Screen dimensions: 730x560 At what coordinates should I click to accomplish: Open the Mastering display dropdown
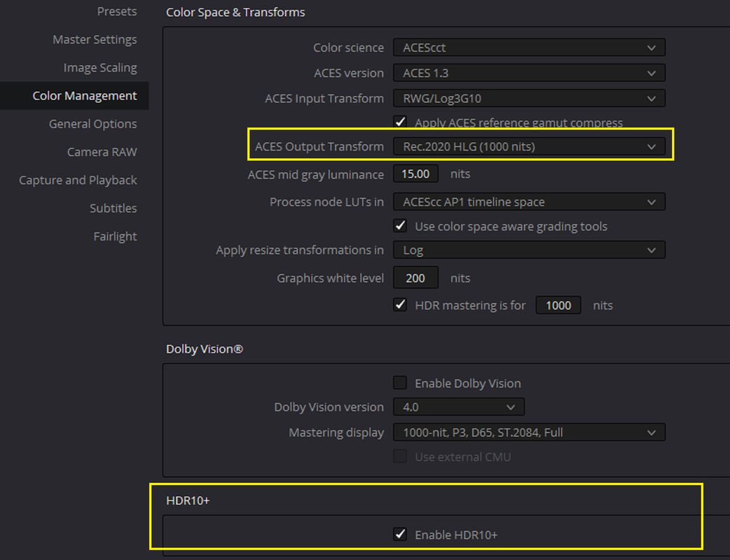coord(529,433)
